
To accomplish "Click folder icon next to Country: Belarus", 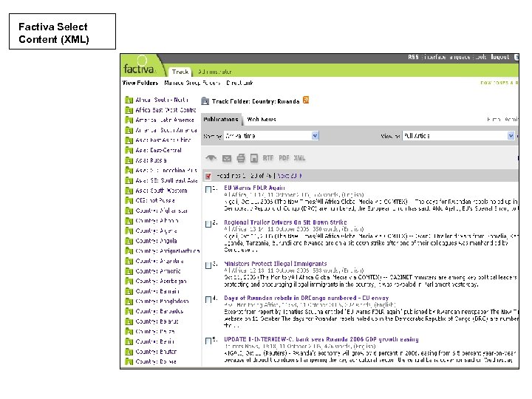I will tap(129, 321).
